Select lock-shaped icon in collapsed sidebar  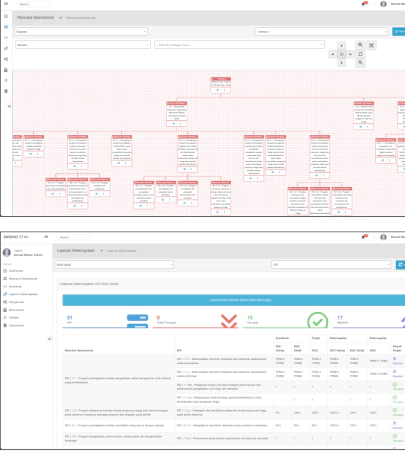click(6, 70)
